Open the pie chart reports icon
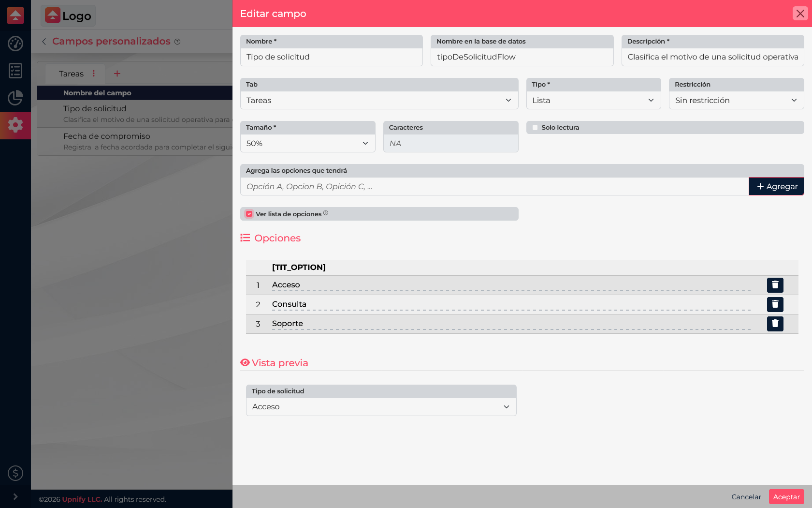This screenshot has width=812, height=508. (x=15, y=98)
